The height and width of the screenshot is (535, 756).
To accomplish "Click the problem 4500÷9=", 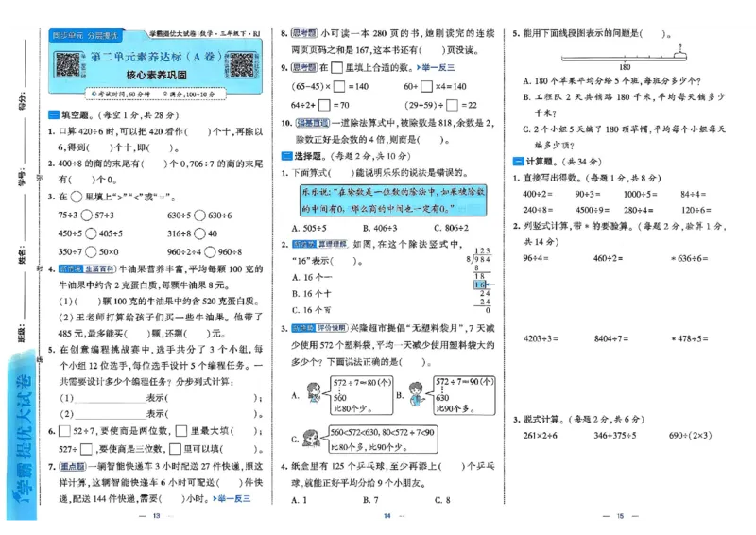I will coord(593,210).
